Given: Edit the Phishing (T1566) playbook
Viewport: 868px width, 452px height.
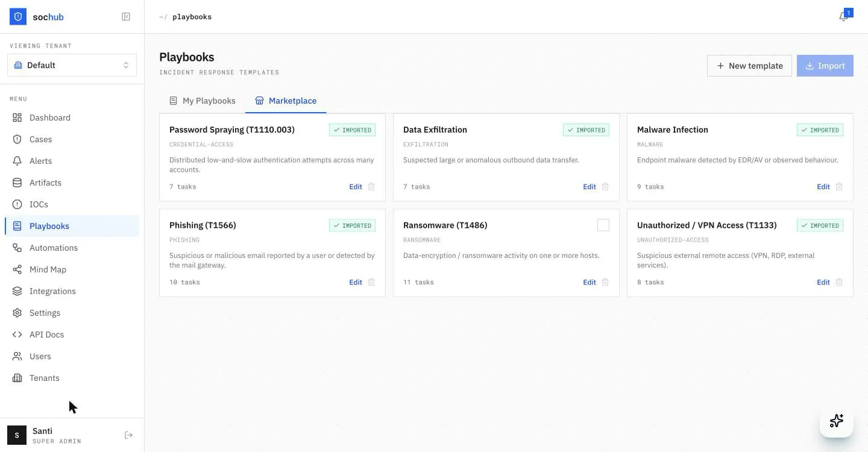Looking at the screenshot, I should pos(356,282).
